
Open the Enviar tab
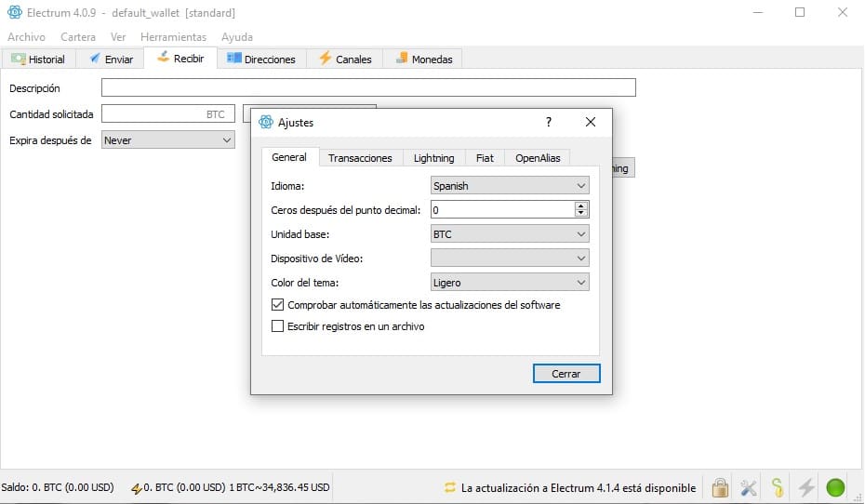tap(111, 59)
